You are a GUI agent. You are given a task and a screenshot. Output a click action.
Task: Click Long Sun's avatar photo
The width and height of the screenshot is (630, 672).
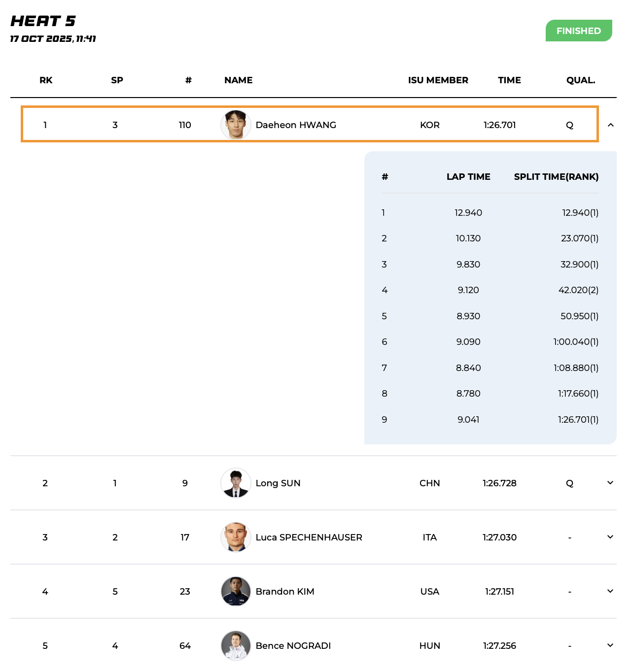coord(236,483)
